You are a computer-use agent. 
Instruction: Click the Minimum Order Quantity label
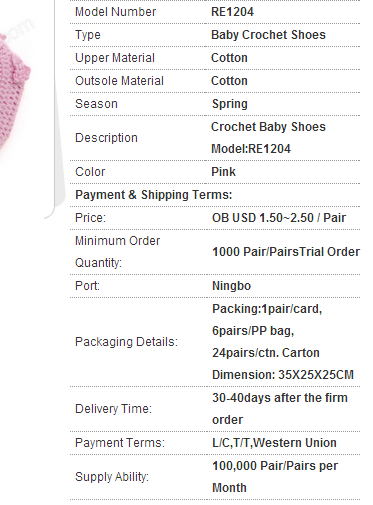click(x=118, y=252)
